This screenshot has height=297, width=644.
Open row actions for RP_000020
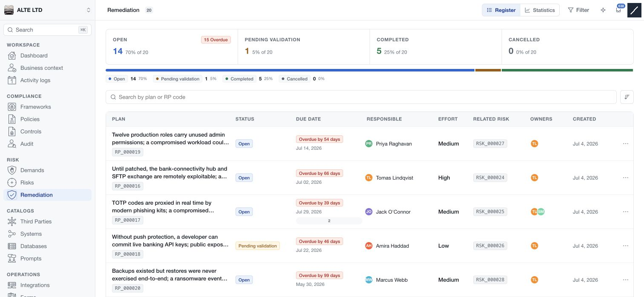626,280
